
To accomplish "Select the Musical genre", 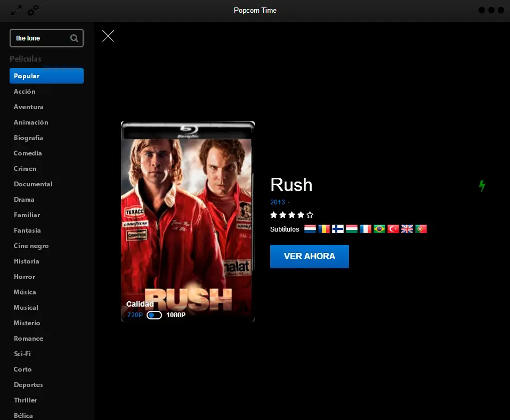I will (x=26, y=308).
